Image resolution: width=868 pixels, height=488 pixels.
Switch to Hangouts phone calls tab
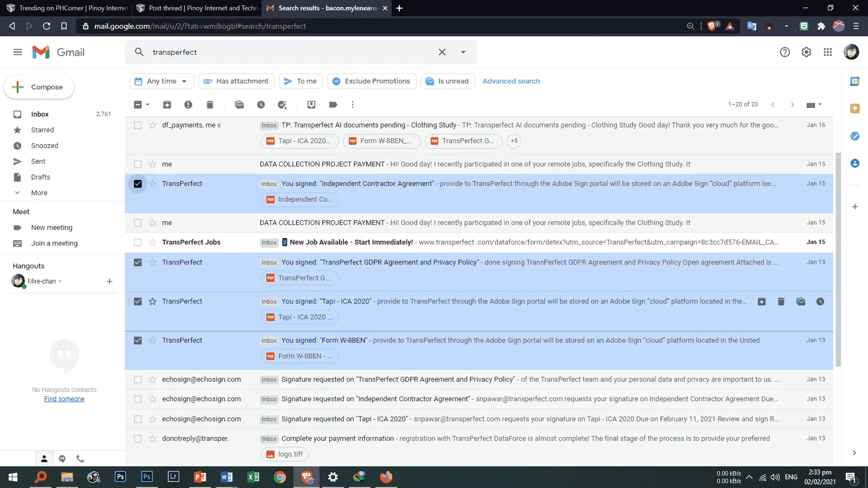[80, 459]
